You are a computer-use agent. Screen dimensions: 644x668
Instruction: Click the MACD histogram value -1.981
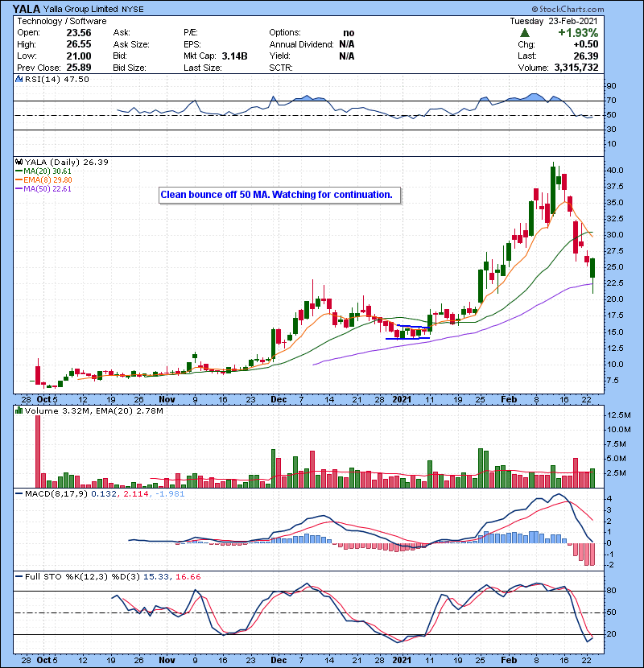point(170,494)
